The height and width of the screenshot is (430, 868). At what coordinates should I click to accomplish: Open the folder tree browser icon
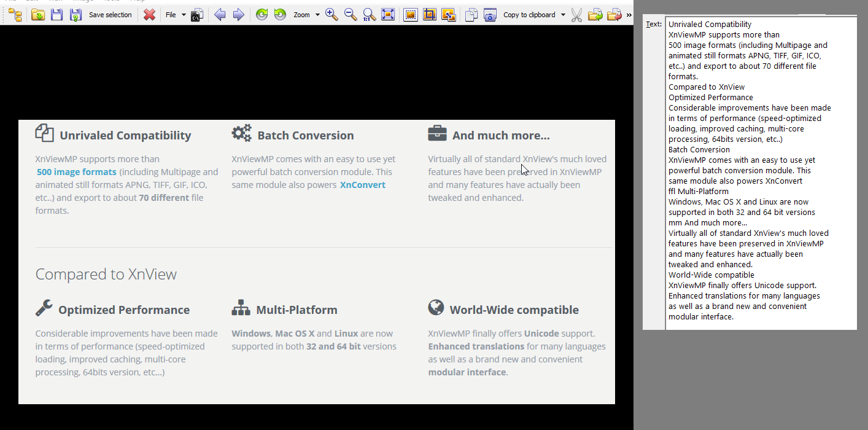15,15
